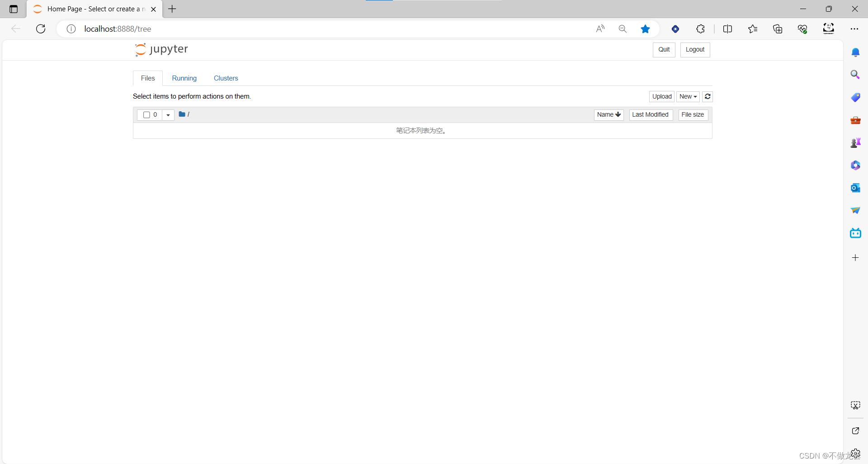Click the Jupyter logo
This screenshot has width=868, height=464.
tap(161, 50)
